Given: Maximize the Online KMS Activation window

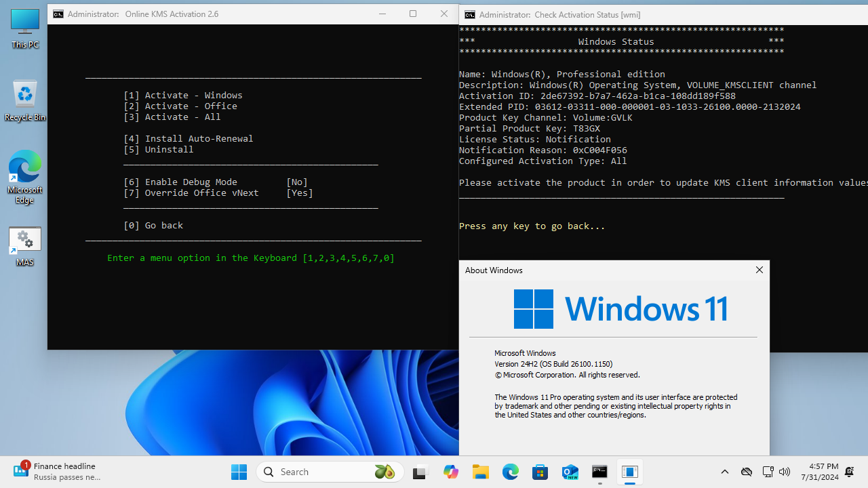Looking at the screenshot, I should [x=413, y=14].
